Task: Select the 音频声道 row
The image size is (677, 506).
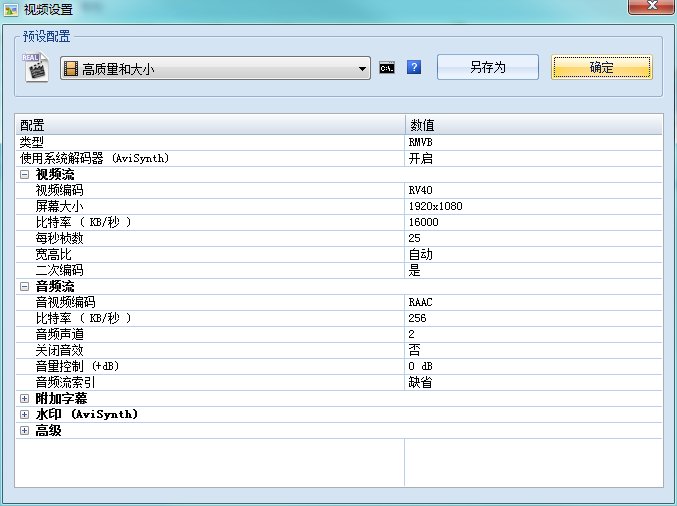Action: pyautogui.click(x=339, y=334)
